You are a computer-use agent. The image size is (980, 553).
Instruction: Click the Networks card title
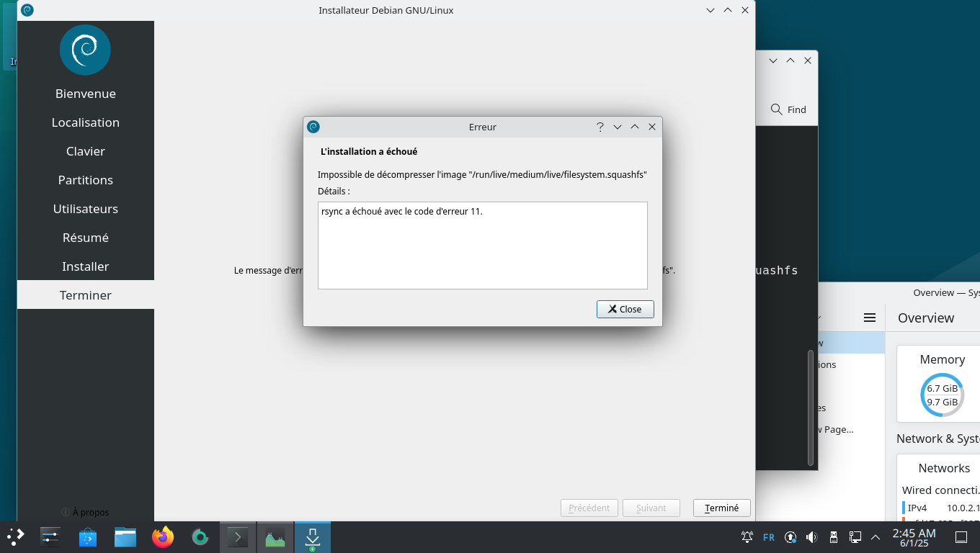pyautogui.click(x=944, y=468)
